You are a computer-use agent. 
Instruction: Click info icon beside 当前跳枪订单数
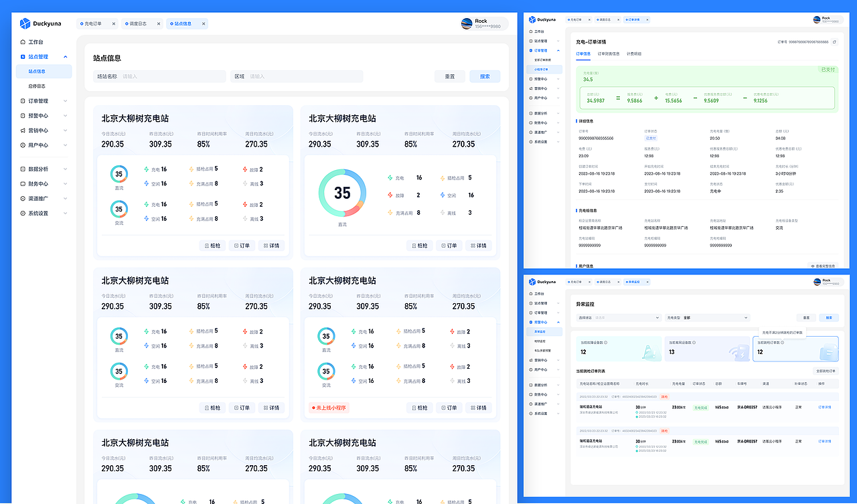pyautogui.click(x=781, y=342)
